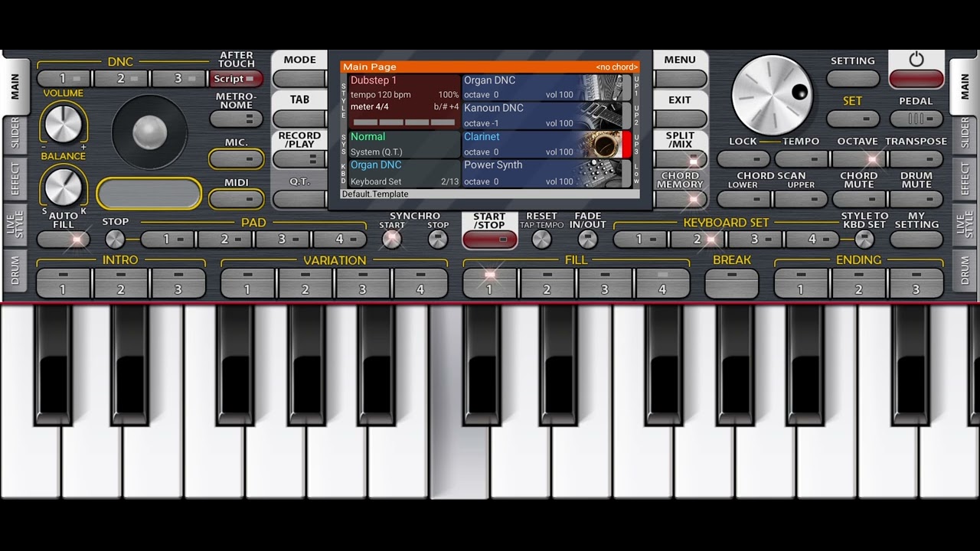
Task: Click the Chord Scan LOWER button
Action: tap(743, 199)
